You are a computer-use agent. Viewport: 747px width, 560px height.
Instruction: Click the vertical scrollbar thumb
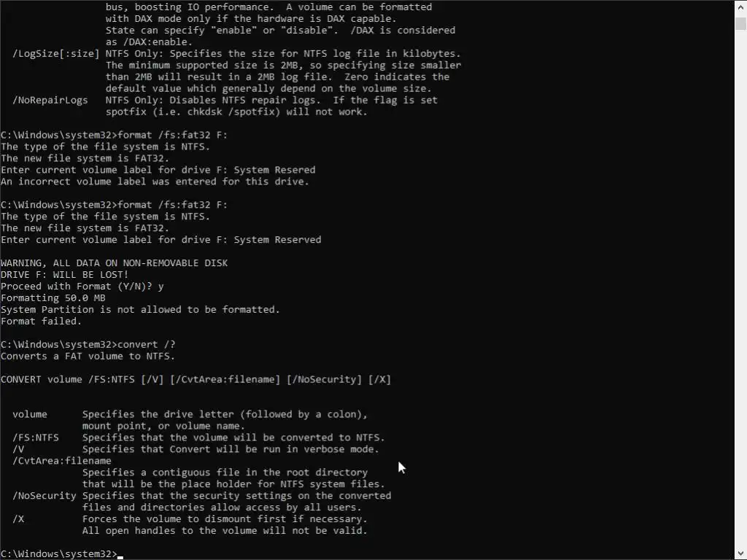741,24
